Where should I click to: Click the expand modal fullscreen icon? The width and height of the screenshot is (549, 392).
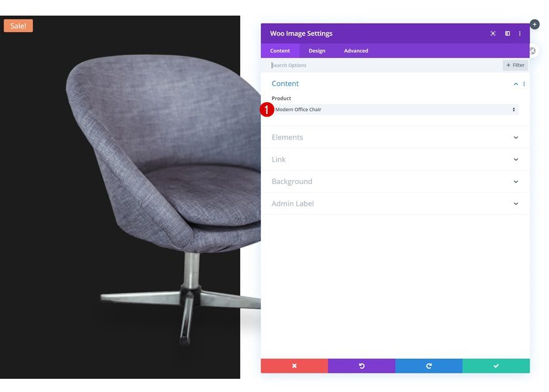[x=493, y=34]
